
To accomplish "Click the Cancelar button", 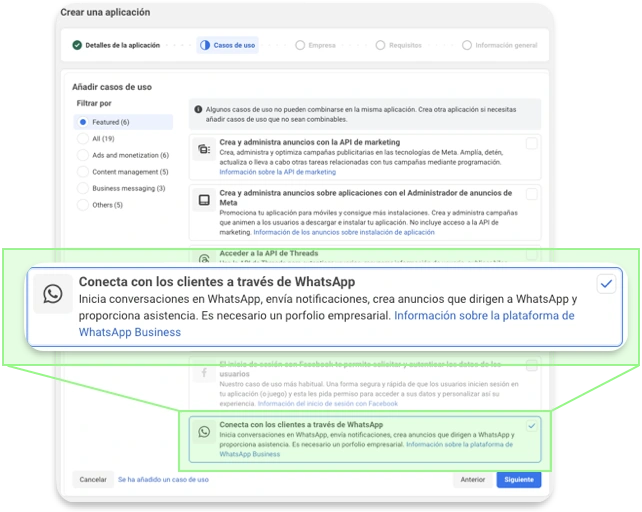I will [x=93, y=479].
